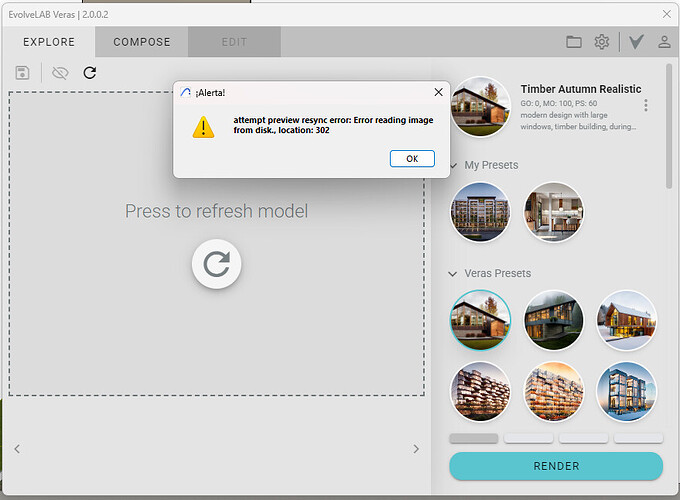Select the orange sunset terraced building preset

(x=553, y=392)
